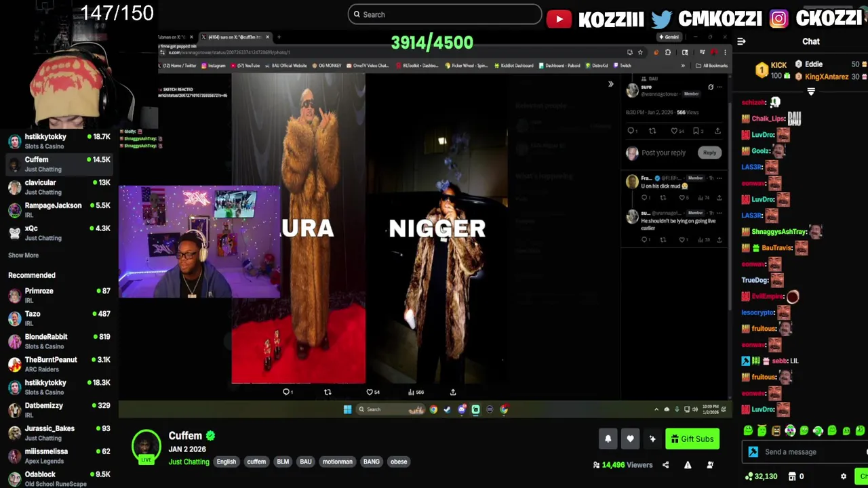Open miiismelissa recommended channel
The height and width of the screenshot is (488, 868).
click(x=59, y=455)
